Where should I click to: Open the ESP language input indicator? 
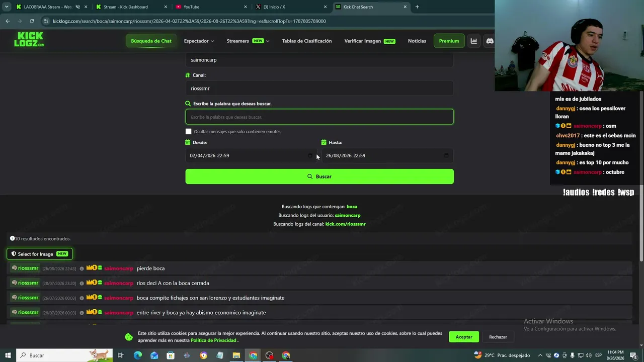coord(598,355)
